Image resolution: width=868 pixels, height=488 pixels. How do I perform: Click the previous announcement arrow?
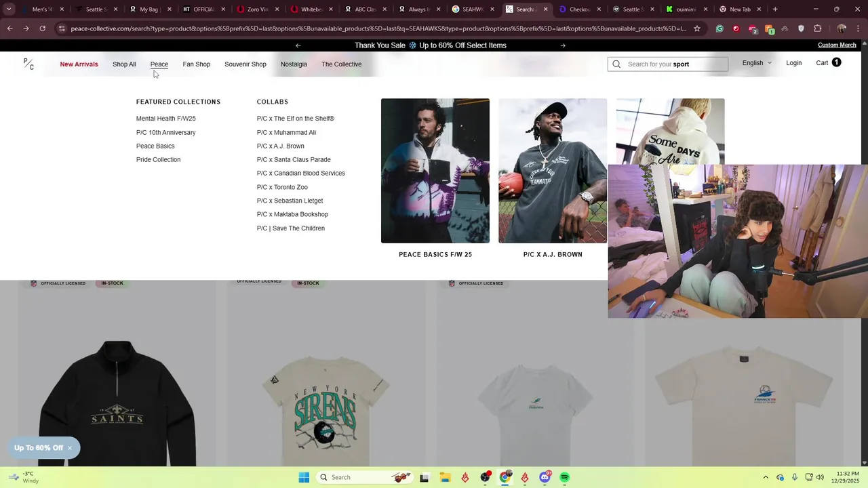(x=298, y=45)
